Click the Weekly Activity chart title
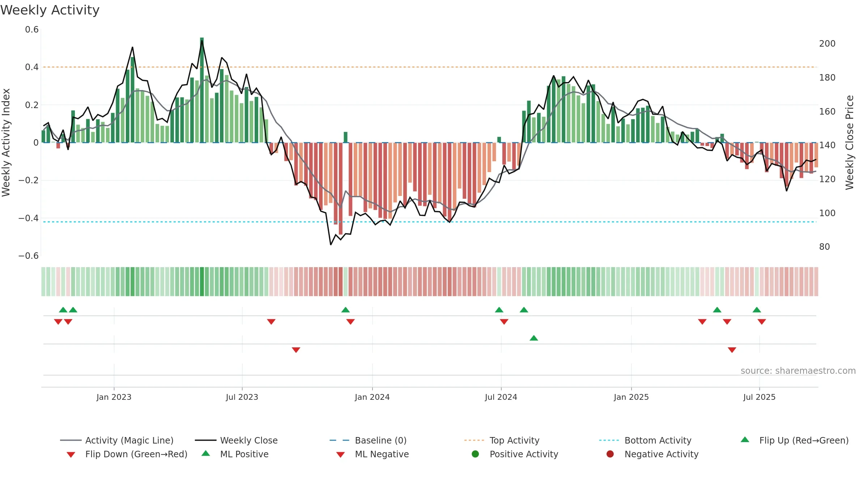 [50, 10]
